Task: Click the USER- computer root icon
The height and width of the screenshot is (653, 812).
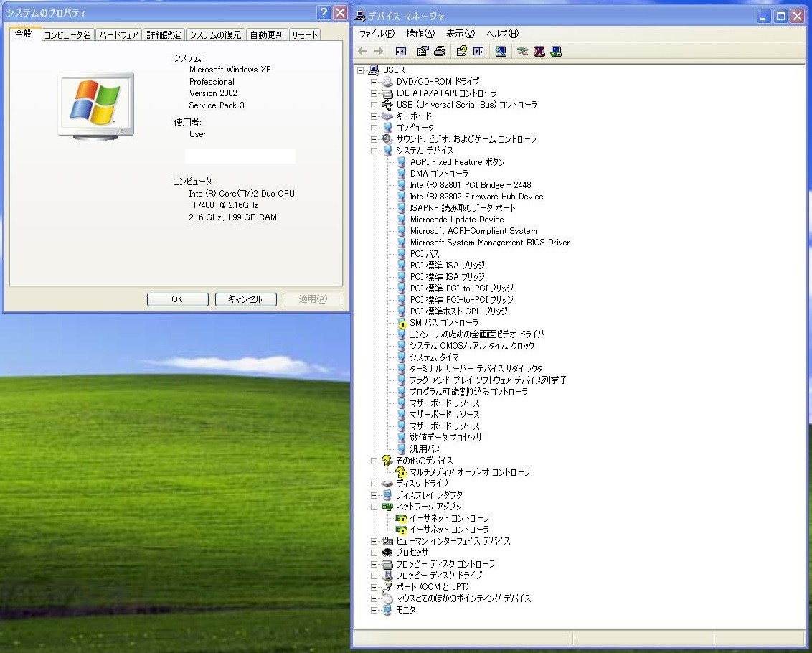Action: (x=374, y=70)
